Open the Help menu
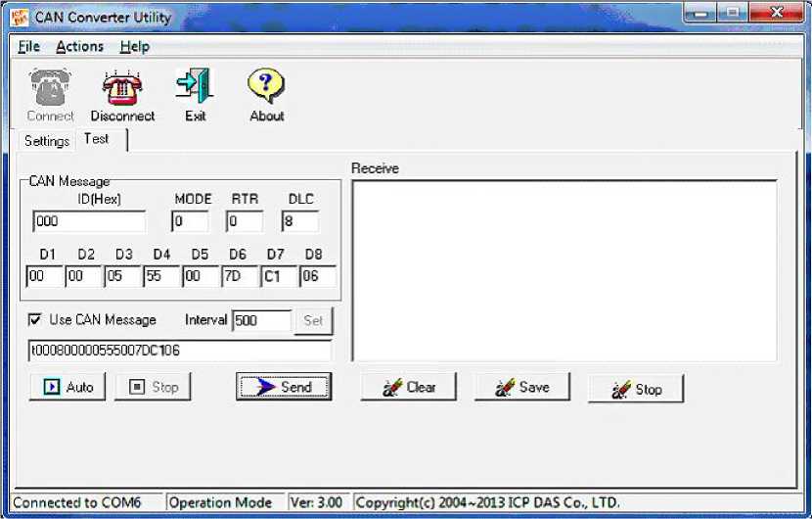This screenshot has width=812, height=519. click(134, 46)
